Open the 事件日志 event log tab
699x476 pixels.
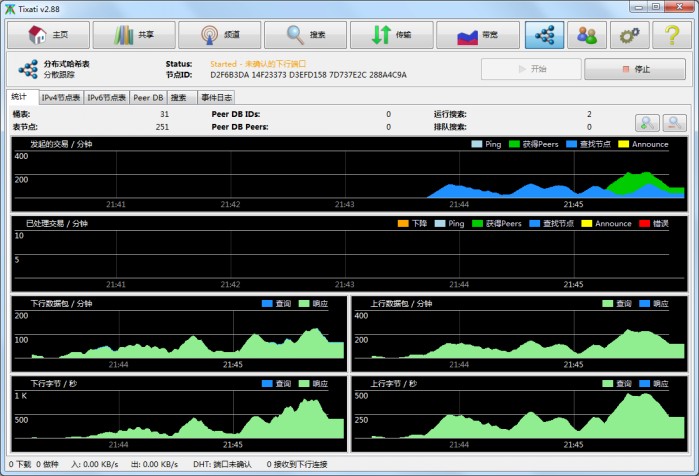click(216, 98)
